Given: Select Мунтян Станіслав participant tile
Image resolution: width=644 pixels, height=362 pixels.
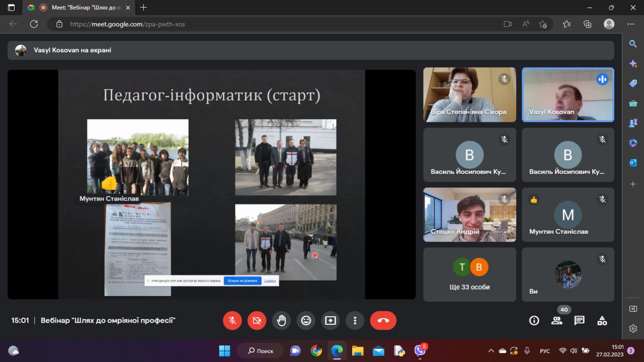Looking at the screenshot, I should (568, 214).
